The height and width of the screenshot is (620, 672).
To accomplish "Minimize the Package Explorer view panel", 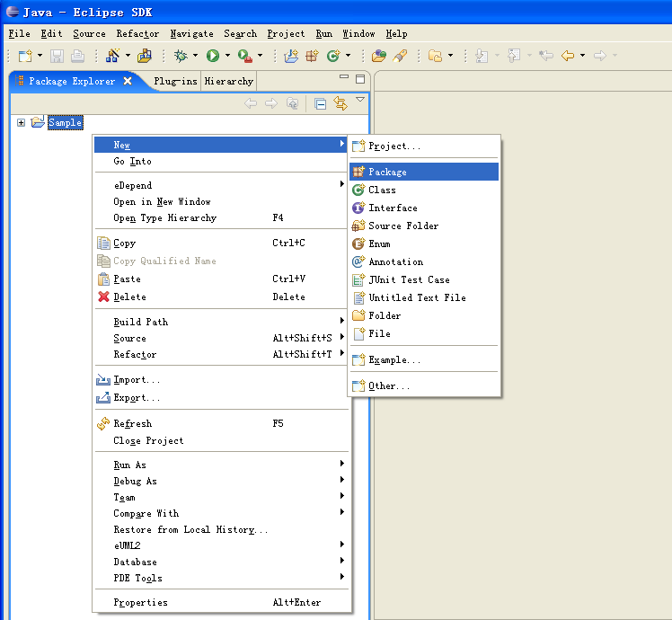I will point(344,77).
